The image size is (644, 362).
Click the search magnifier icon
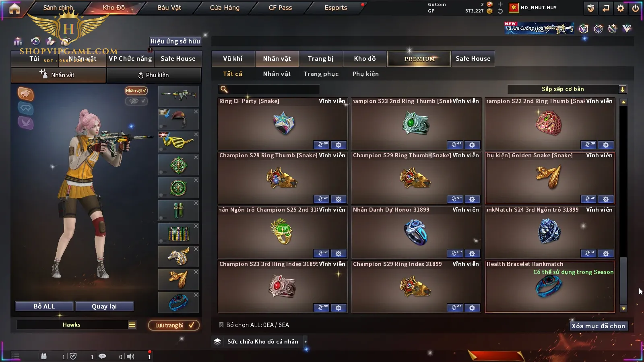click(x=224, y=89)
